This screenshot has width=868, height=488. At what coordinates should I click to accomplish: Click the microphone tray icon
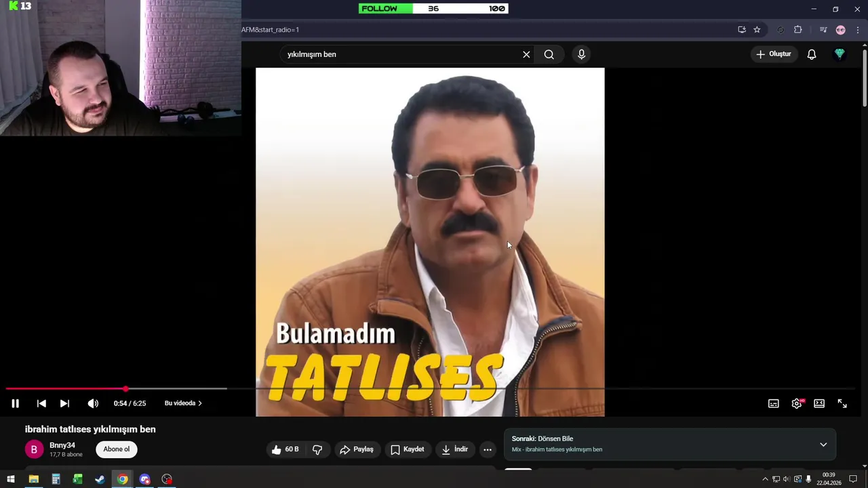[808, 479]
